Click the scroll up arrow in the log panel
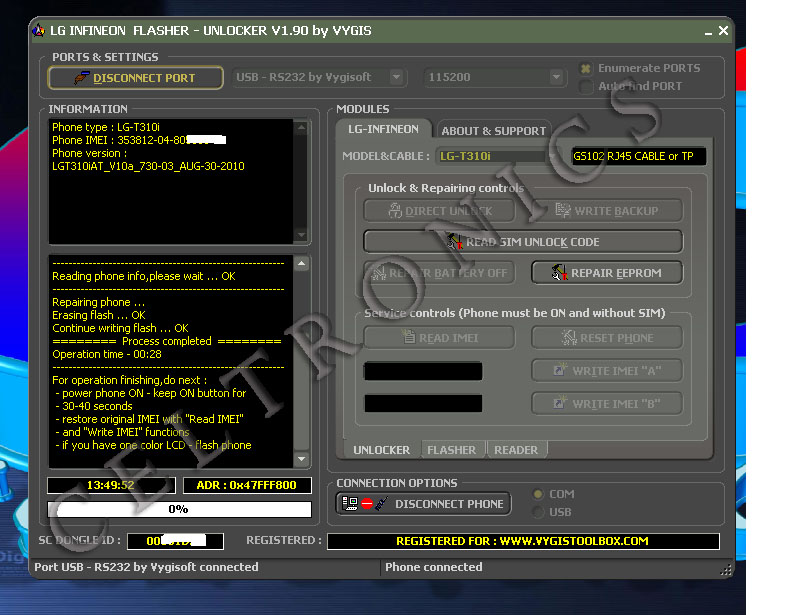 click(x=302, y=263)
